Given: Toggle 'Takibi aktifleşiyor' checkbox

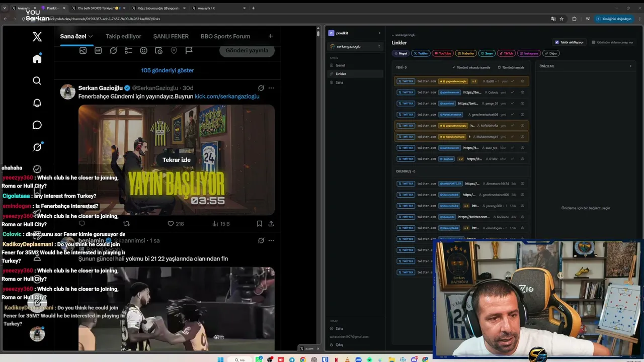Looking at the screenshot, I should pyautogui.click(x=556, y=42).
